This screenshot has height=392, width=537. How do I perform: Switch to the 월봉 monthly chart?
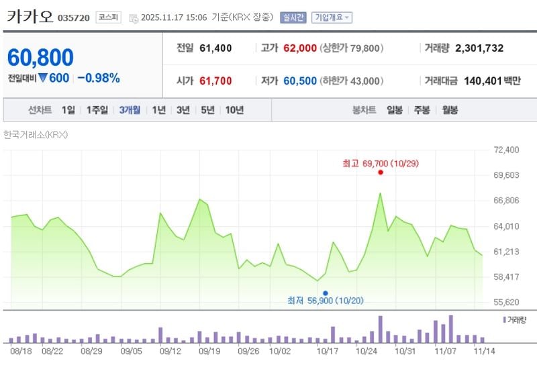451,109
